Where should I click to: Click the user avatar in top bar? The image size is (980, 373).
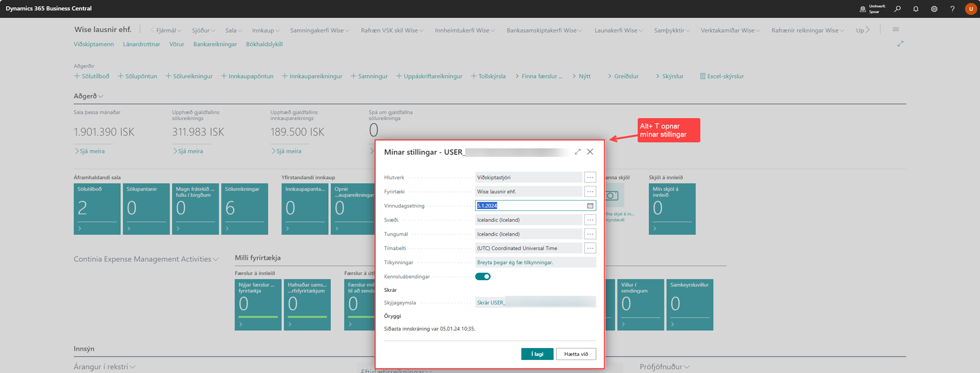tap(970, 9)
